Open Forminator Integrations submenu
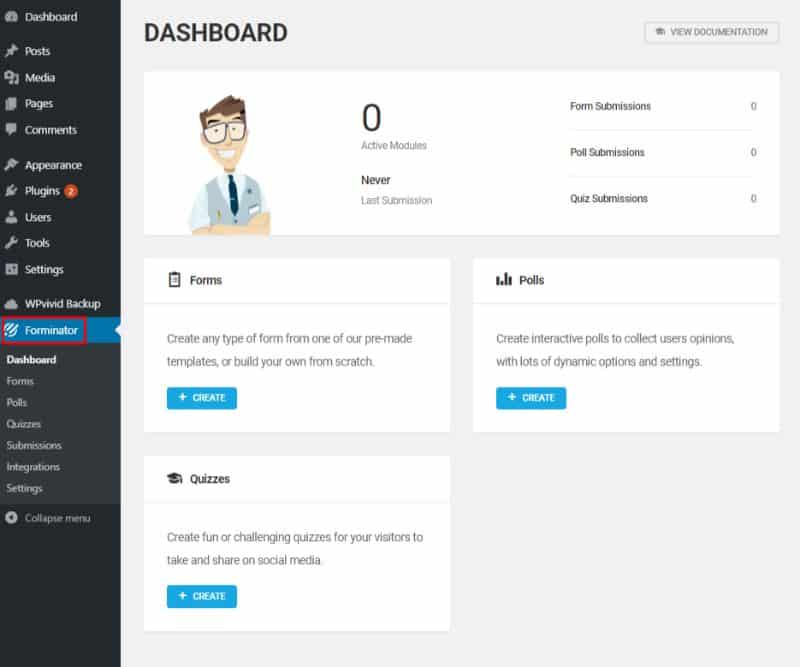This screenshot has height=667, width=800. click(x=33, y=467)
